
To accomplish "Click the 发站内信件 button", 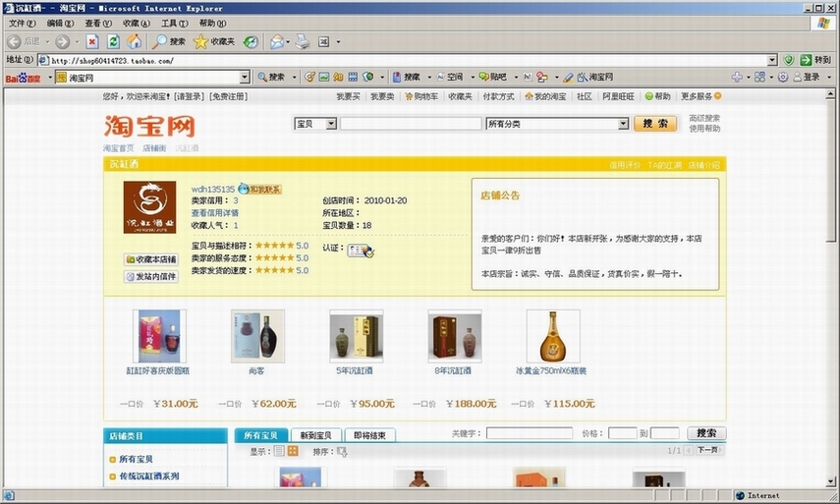I will pos(150,276).
